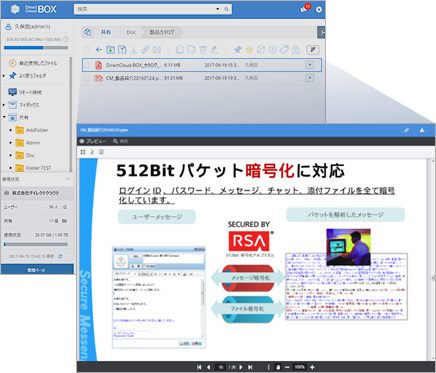Screen dimensions: 436x373
Task: Click the storage usage bar under user name
Action: click(x=36, y=48)
